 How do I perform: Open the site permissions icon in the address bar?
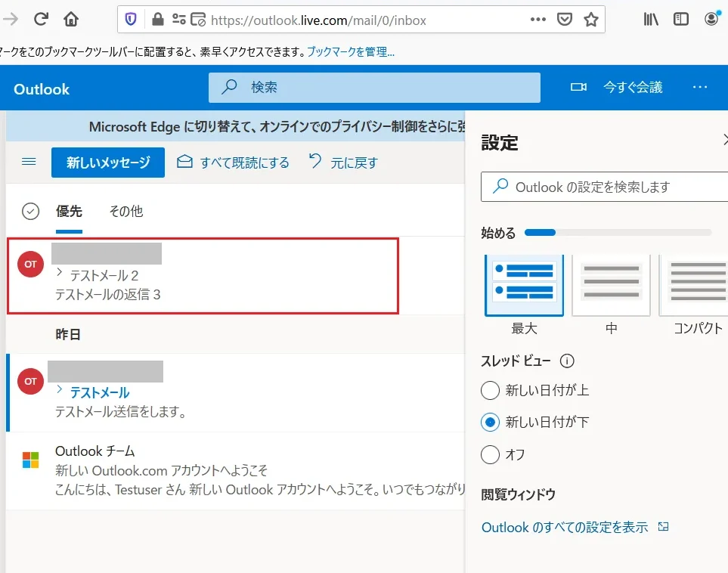click(x=178, y=19)
